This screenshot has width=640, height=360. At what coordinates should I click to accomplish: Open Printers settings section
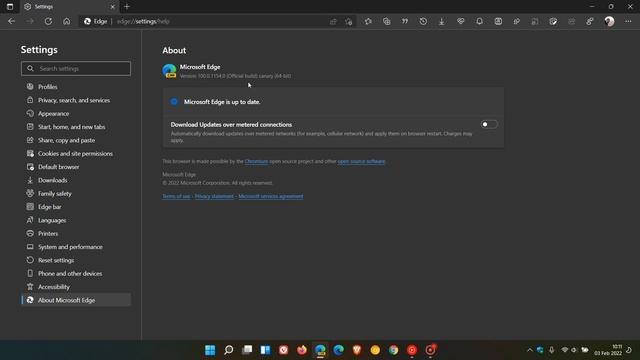click(76, 233)
